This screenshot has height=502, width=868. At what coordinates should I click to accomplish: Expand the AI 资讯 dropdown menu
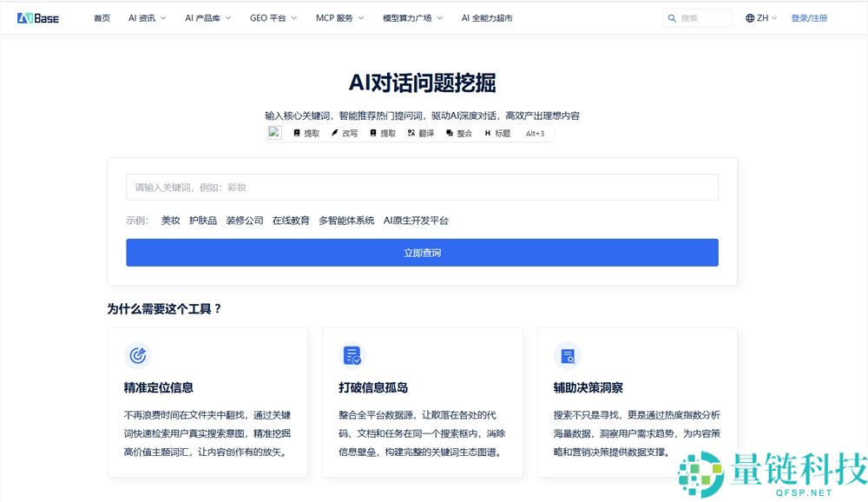click(x=148, y=18)
